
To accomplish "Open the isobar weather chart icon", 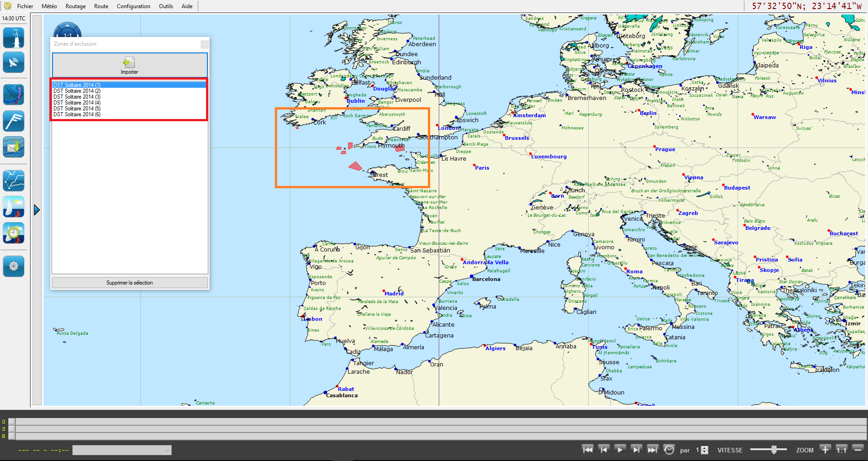I will click(x=14, y=95).
